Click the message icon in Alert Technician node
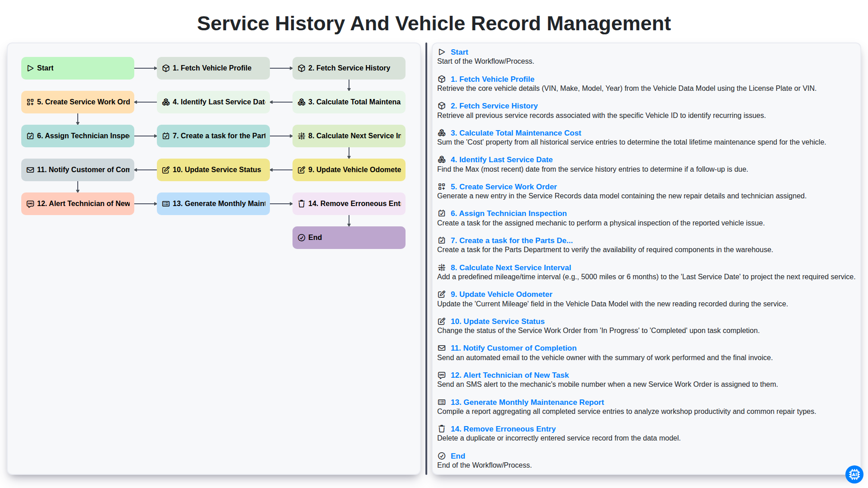Image resolution: width=868 pixels, height=488 pixels. pos(30,204)
